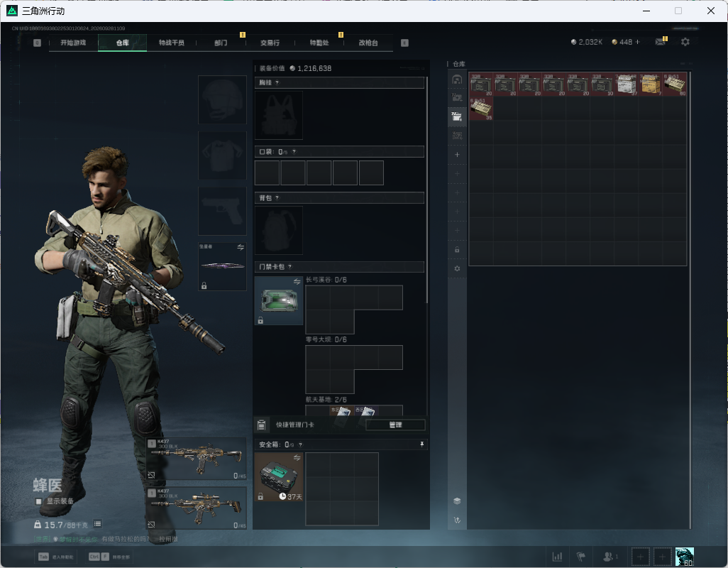
Task: Click the knife melee weapon slot
Action: coord(222,266)
